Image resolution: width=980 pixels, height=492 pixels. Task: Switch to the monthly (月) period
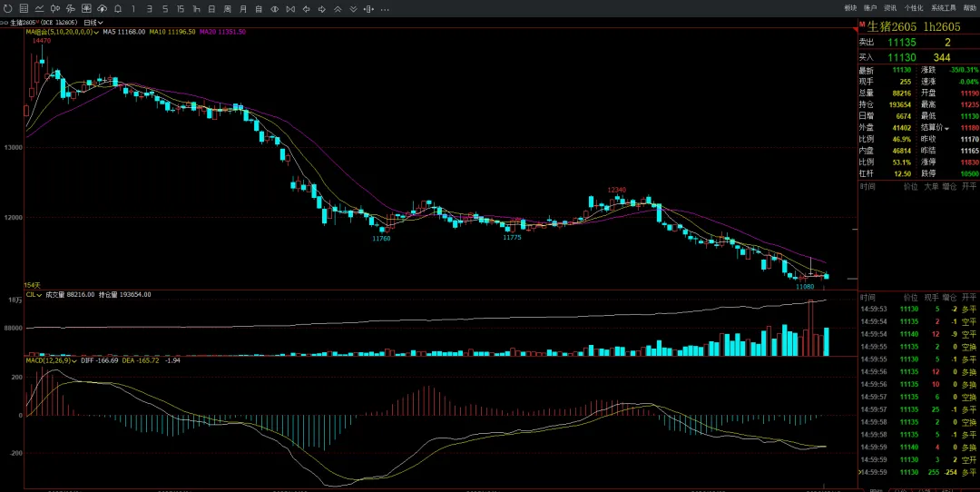(x=243, y=9)
